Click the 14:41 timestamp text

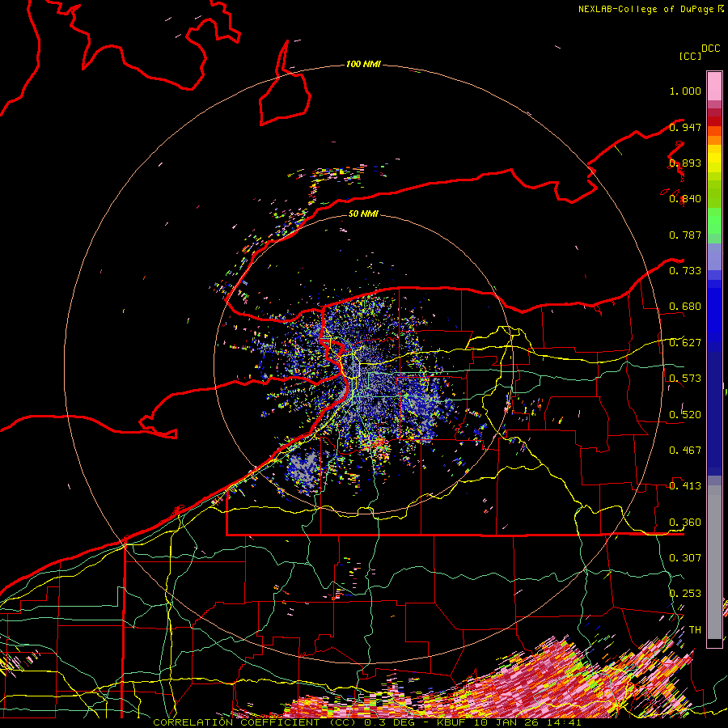point(563,722)
